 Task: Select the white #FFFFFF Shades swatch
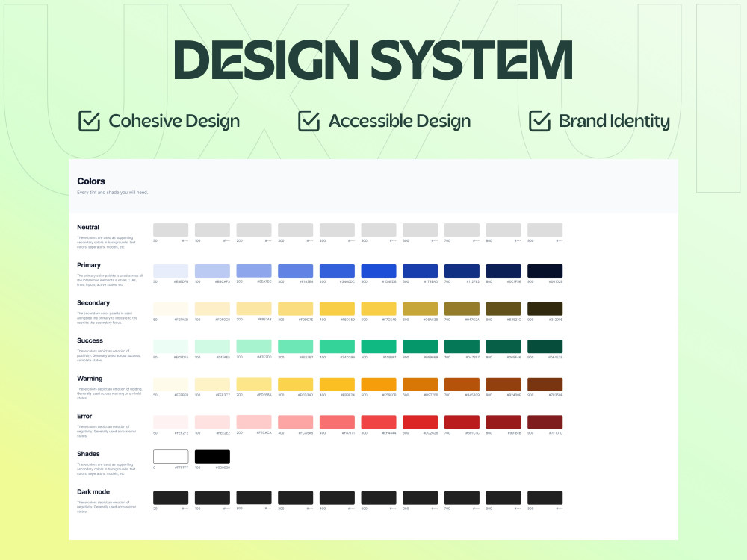click(170, 456)
